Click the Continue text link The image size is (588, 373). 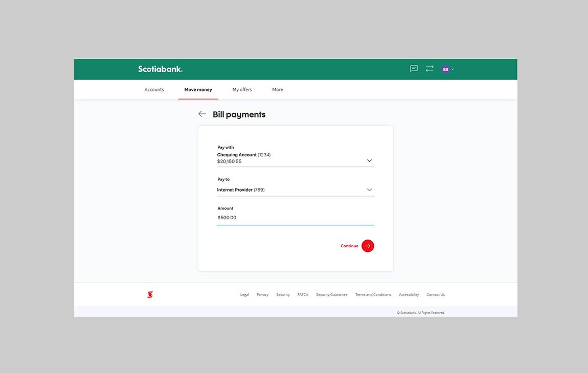pyautogui.click(x=349, y=246)
